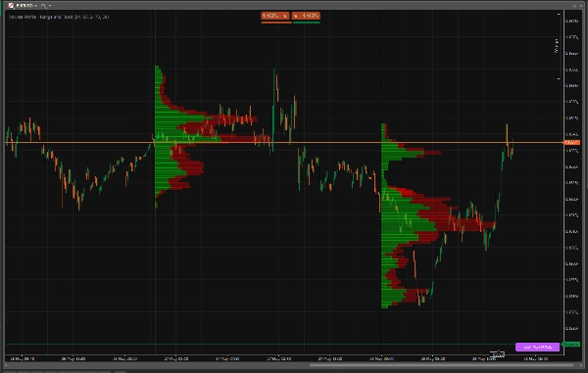The image size is (588, 373).
Task: Open the search magnifier tool
Action: coord(43,6)
